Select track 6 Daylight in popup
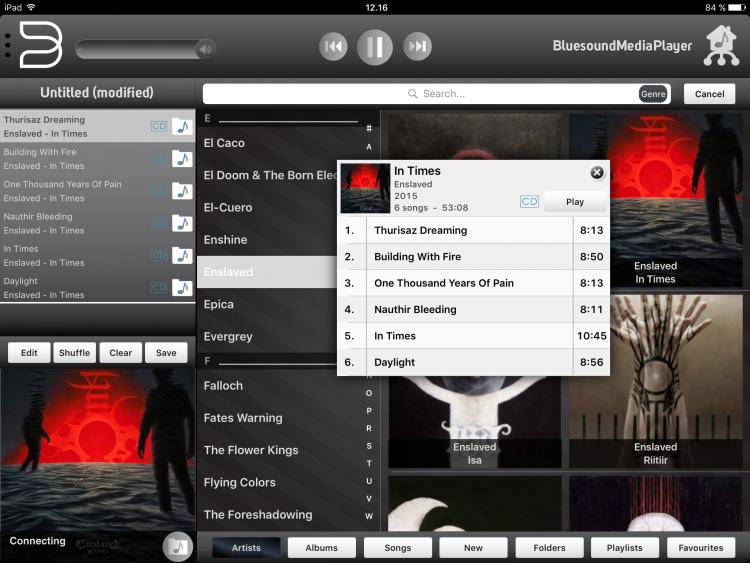The height and width of the screenshot is (563, 750). point(474,362)
